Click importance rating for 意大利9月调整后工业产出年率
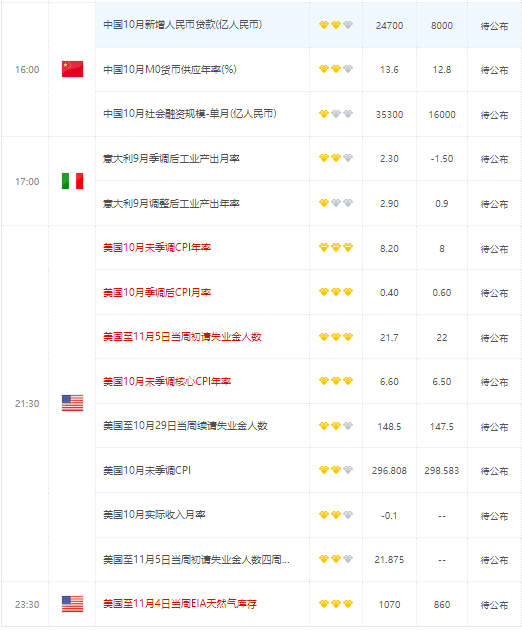The image size is (522, 631). 336,203
